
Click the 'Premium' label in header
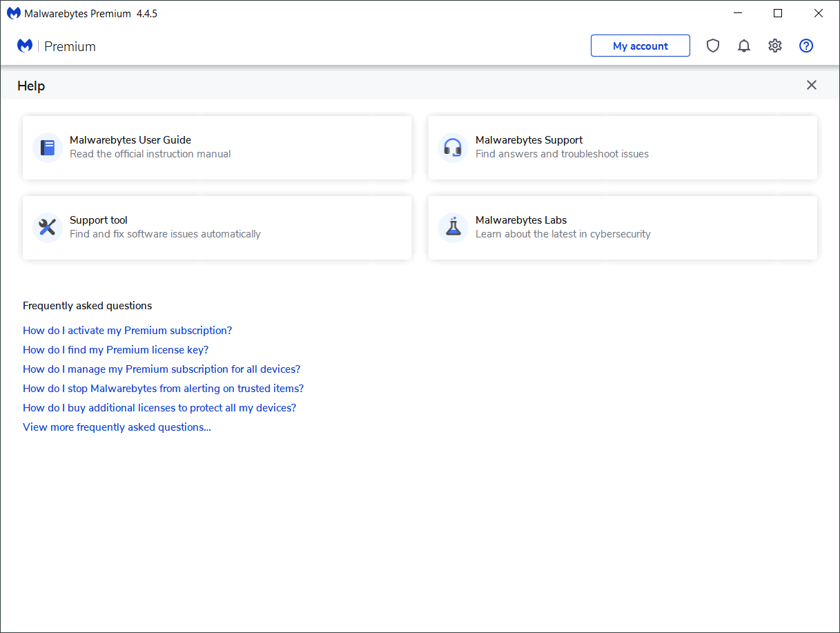coord(70,46)
